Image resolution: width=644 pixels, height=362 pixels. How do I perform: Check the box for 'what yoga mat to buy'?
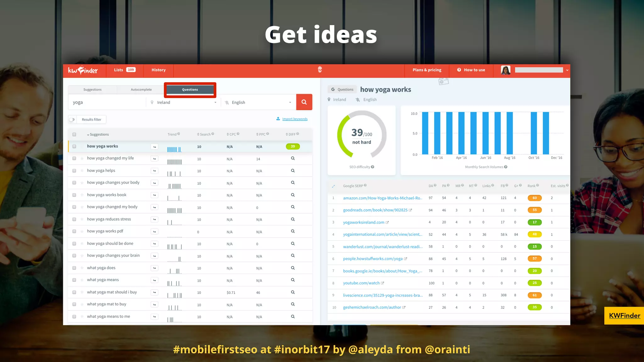pos(74,304)
